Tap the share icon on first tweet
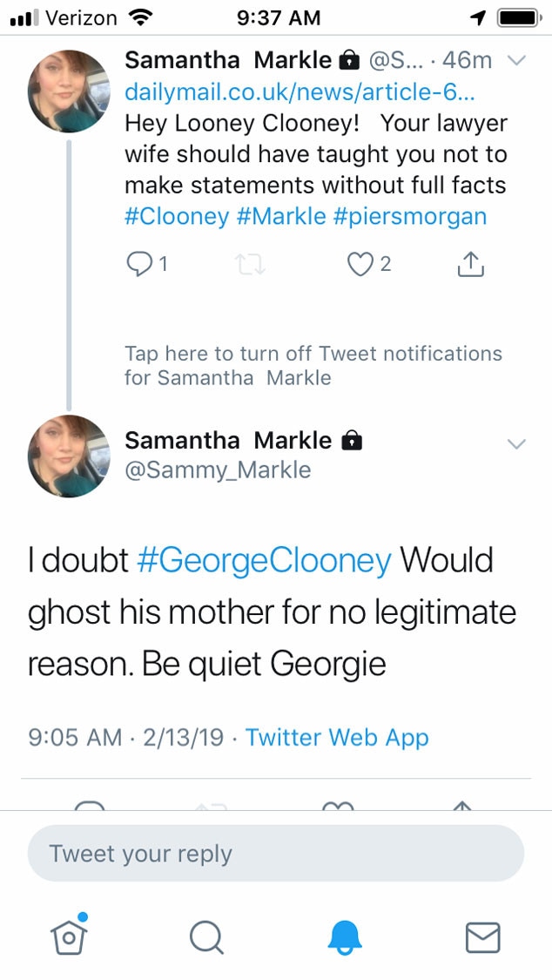 pyautogui.click(x=470, y=263)
